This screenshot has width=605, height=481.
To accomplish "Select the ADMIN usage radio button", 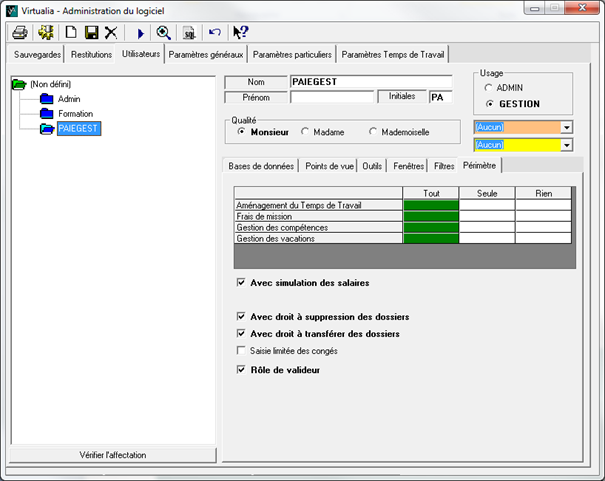I will (x=489, y=88).
